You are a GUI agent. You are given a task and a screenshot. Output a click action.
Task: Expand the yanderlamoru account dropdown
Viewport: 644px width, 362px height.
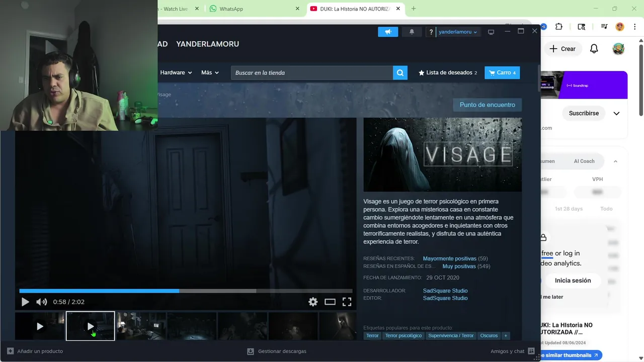(x=458, y=32)
